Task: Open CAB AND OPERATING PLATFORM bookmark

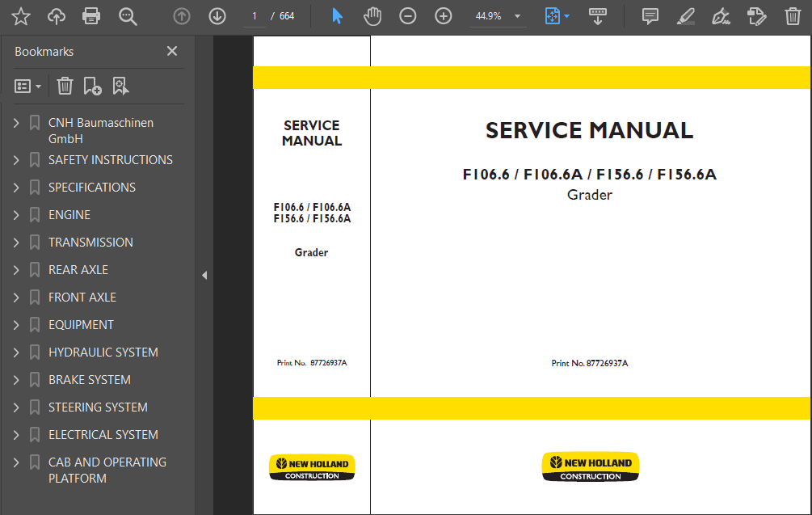Action: coord(107,470)
